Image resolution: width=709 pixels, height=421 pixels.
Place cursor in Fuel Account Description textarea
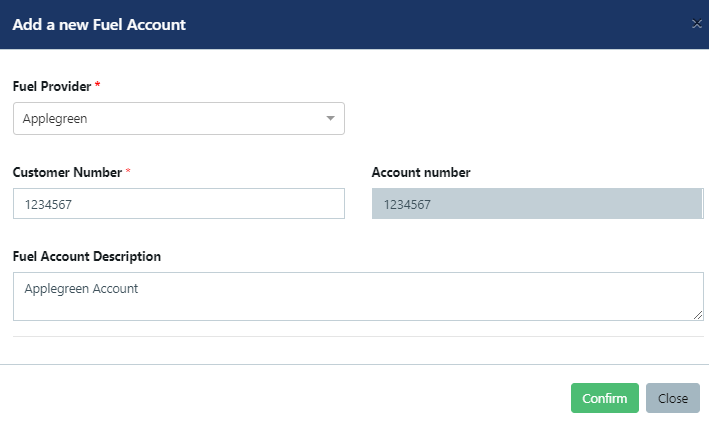(358, 297)
